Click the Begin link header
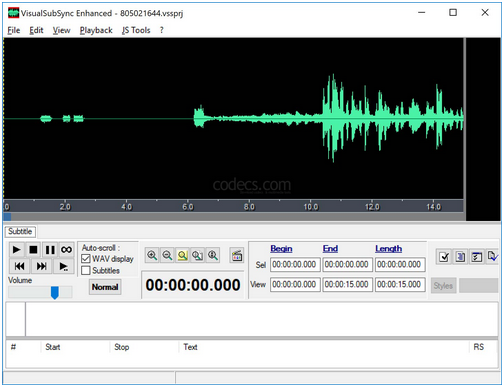 pos(281,249)
